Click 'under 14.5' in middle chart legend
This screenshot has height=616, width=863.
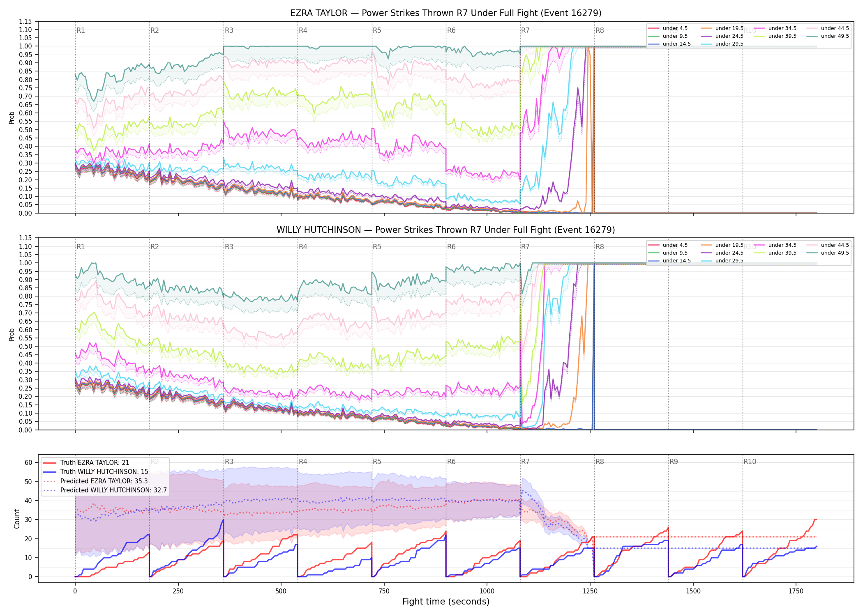[x=676, y=261]
